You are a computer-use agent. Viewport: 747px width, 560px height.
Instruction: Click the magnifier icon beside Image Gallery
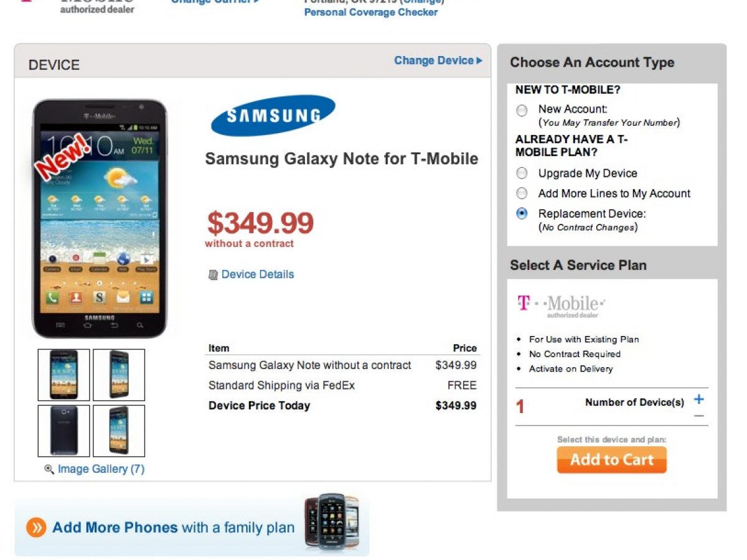(49, 470)
